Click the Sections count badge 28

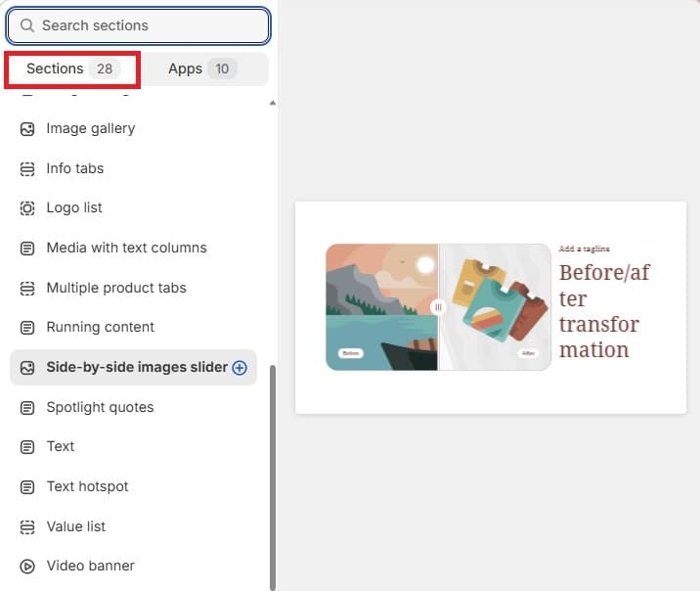pos(105,68)
